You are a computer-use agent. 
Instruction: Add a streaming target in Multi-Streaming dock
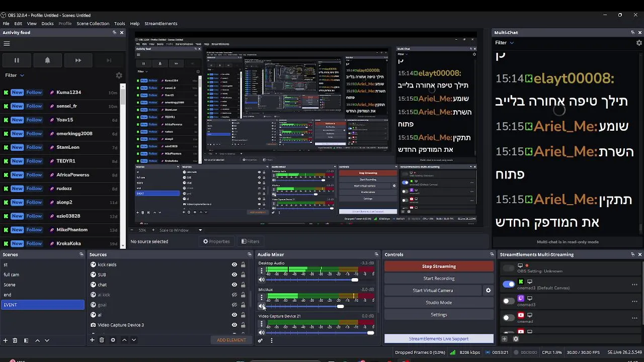click(505, 339)
